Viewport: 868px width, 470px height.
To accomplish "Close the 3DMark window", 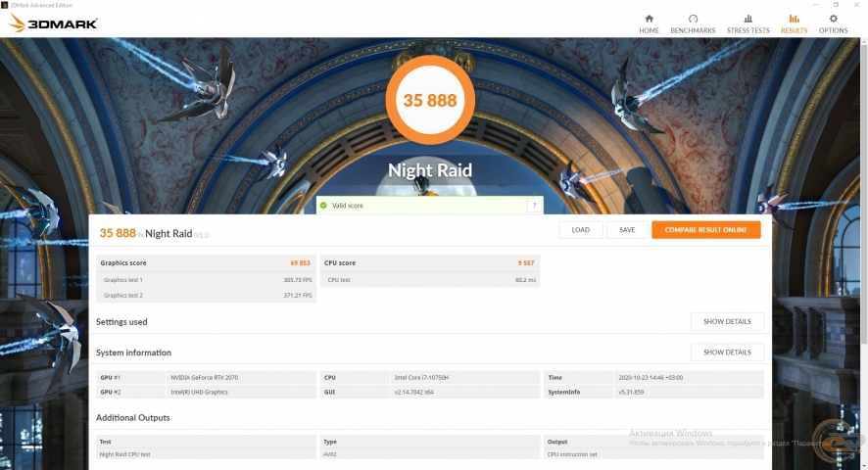I will click(856, 5).
